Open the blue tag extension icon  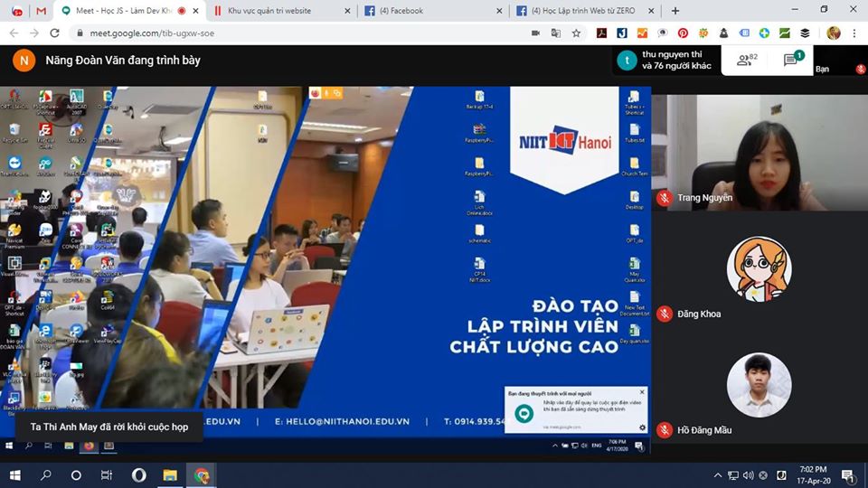[744, 33]
